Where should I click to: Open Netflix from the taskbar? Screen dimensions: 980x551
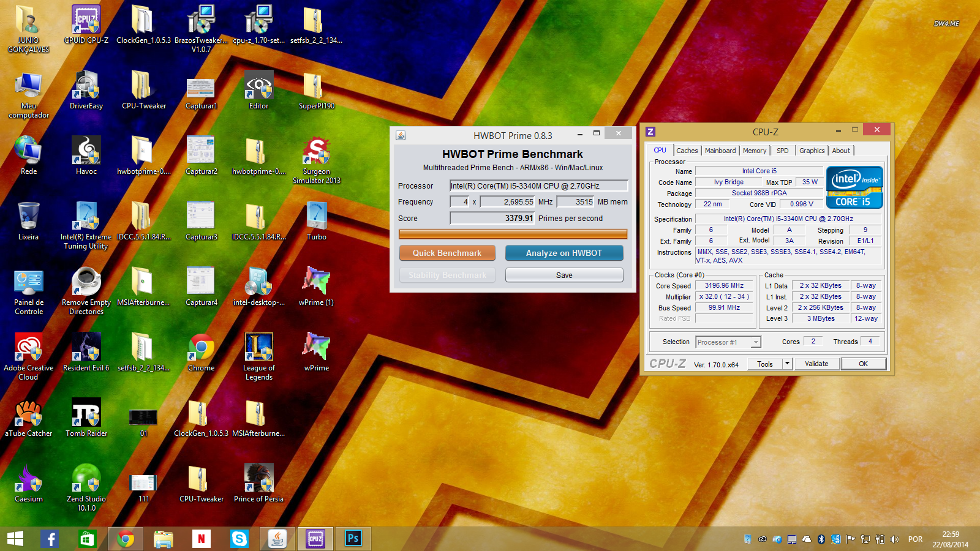[201, 539]
